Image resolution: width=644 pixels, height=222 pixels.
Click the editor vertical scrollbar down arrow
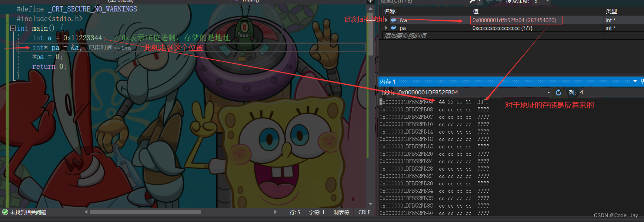[370, 204]
